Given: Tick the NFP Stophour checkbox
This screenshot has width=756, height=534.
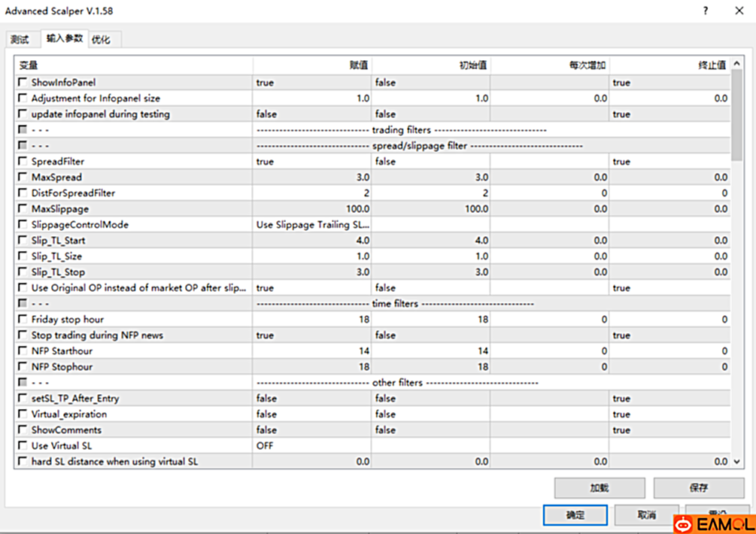Looking at the screenshot, I should [23, 367].
